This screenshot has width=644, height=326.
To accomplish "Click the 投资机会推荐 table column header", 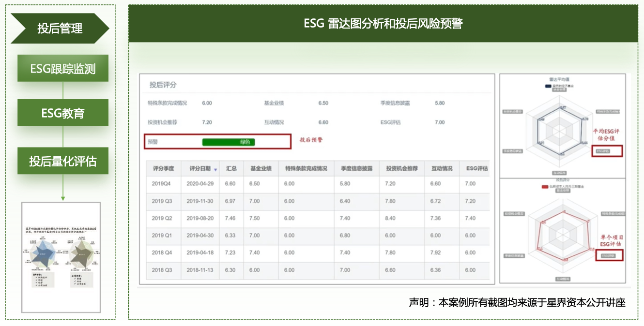I will pyautogui.click(x=401, y=169).
